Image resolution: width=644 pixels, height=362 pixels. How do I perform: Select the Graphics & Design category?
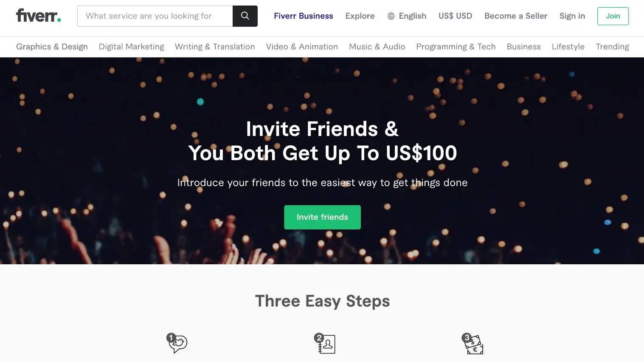[x=52, y=47]
